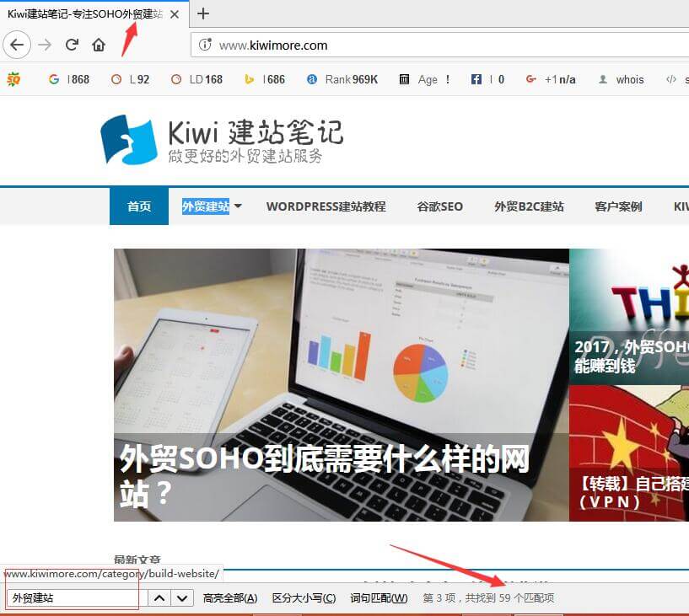Toggle 词句匹配(W) whole words option
689x616 pixels.
coord(379,597)
